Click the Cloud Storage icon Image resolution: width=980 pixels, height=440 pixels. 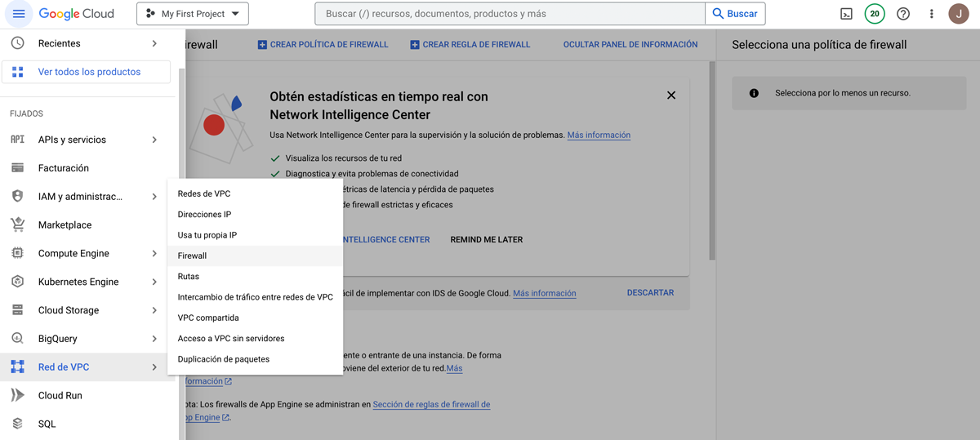coord(17,310)
